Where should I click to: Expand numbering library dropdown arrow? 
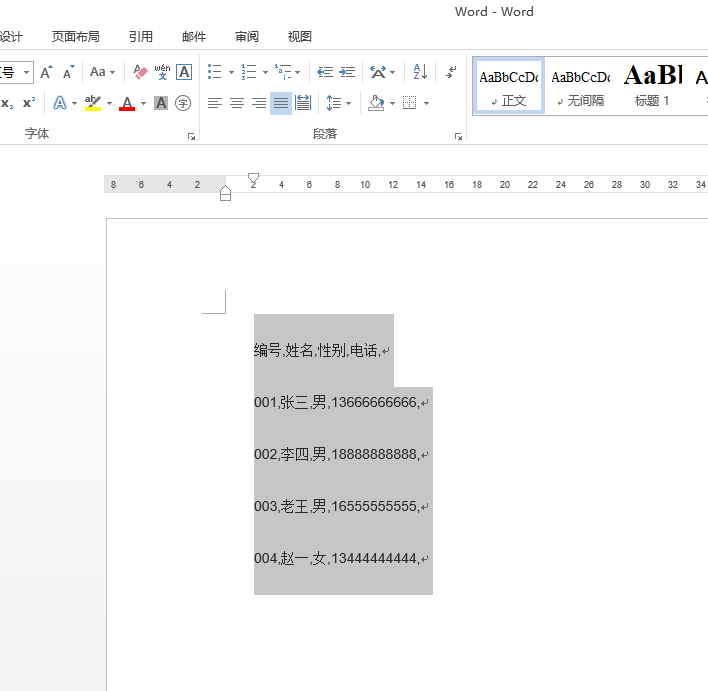[x=266, y=72]
